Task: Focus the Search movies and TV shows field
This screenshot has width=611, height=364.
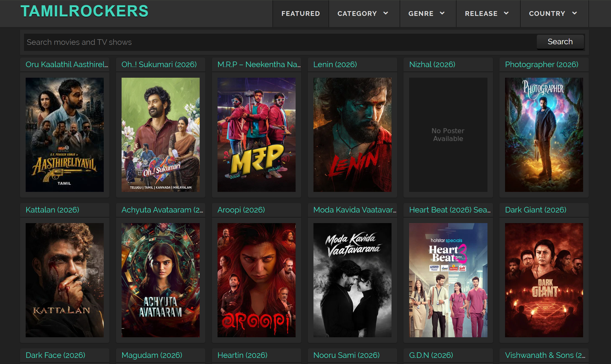Action: point(280,42)
